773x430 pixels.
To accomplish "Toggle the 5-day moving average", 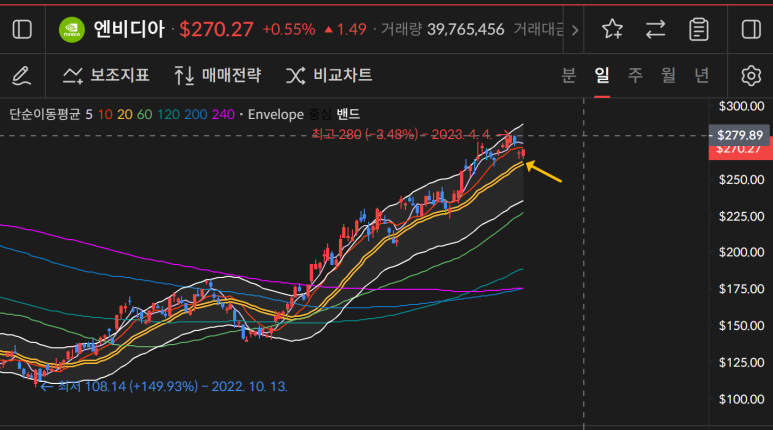I will (89, 114).
